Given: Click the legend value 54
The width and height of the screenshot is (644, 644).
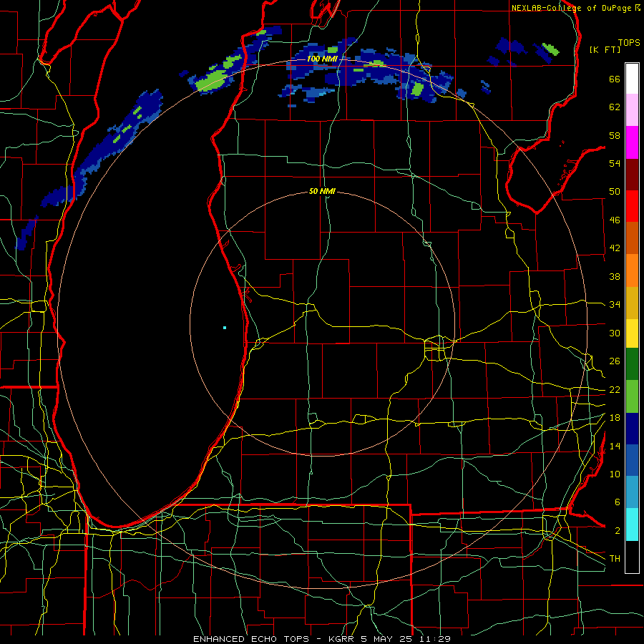Looking at the screenshot, I should (x=615, y=163).
